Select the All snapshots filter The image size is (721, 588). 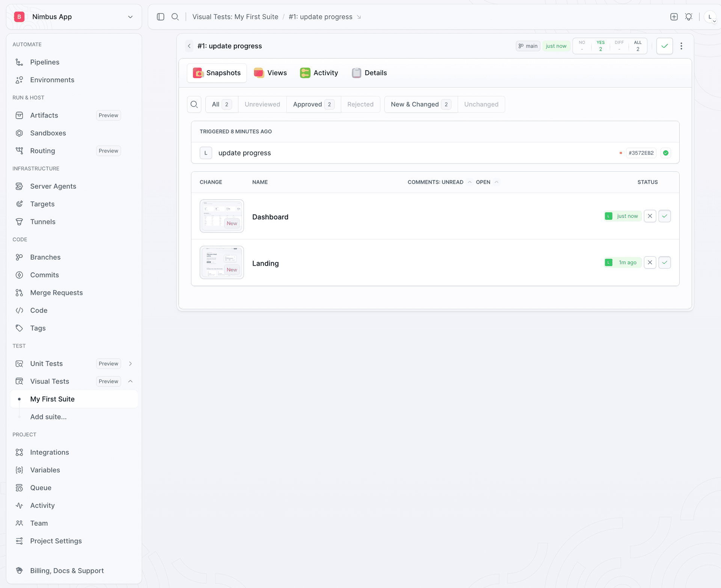tap(222, 104)
